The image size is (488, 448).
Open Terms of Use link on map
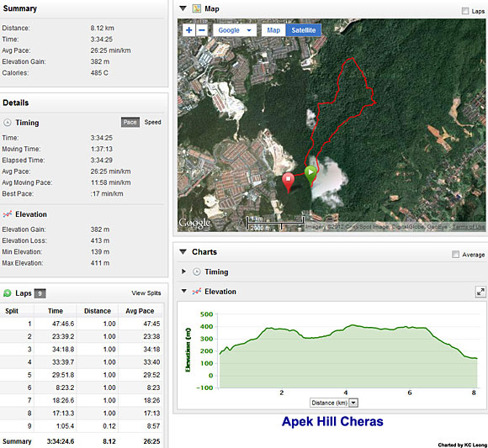click(469, 227)
